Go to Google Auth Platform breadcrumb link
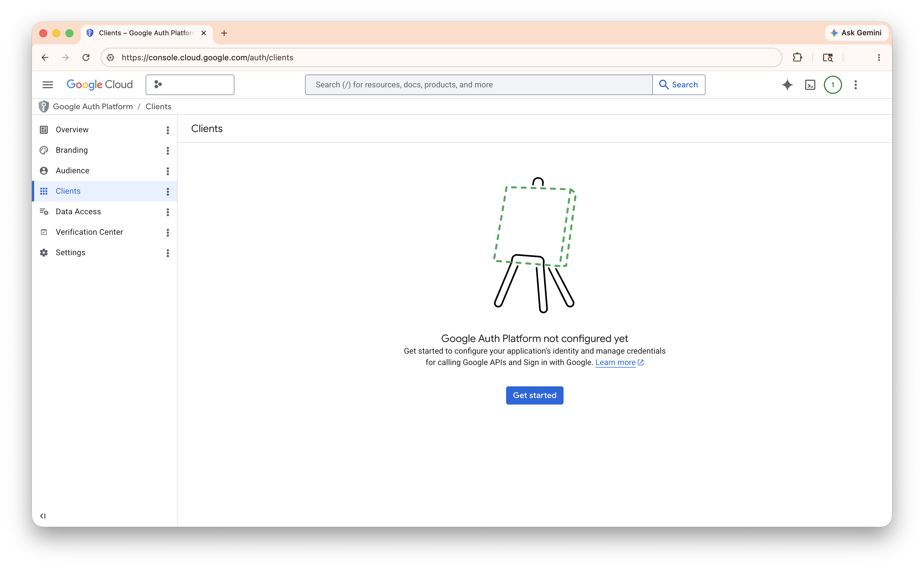 [93, 106]
